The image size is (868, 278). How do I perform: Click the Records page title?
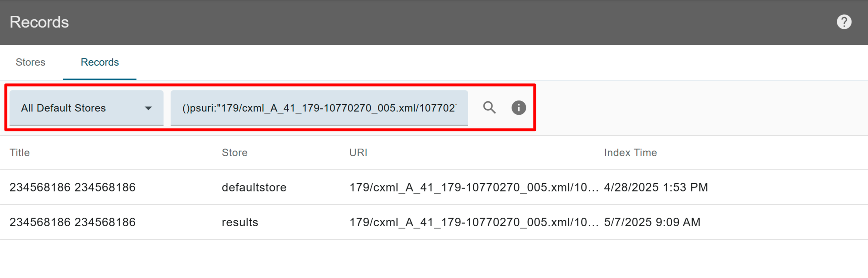[39, 22]
